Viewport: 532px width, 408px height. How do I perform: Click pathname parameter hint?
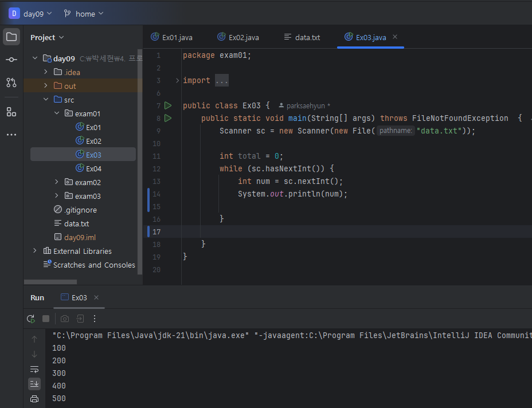(396, 131)
